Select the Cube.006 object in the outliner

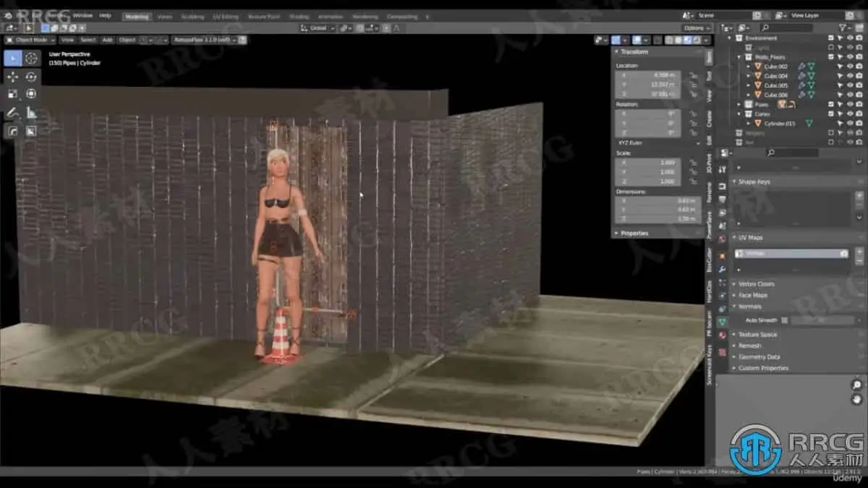776,95
